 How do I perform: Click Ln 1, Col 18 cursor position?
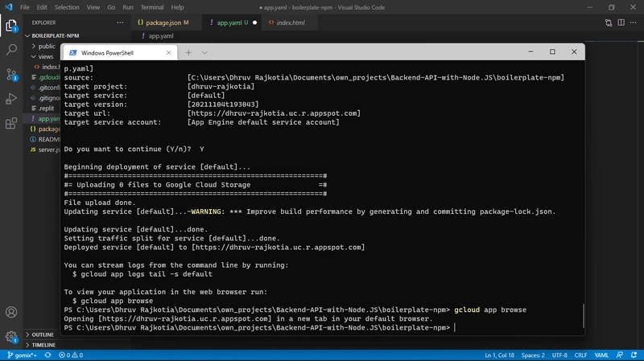click(x=499, y=355)
